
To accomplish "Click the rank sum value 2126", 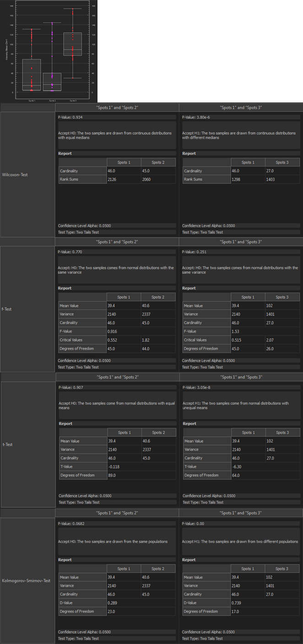I will pos(124,179).
